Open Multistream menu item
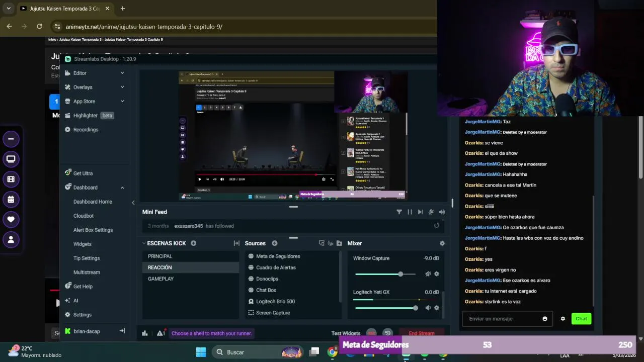Screen dimensions: 644x362 [x=87, y=272]
